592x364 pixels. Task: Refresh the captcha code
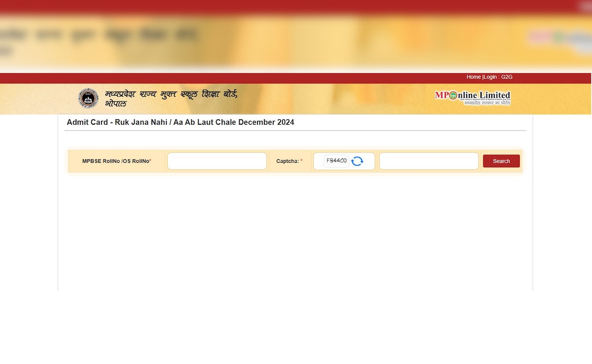coord(357,161)
